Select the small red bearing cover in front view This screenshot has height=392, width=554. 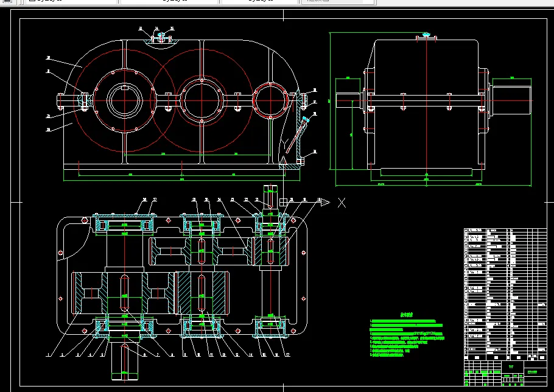click(270, 100)
